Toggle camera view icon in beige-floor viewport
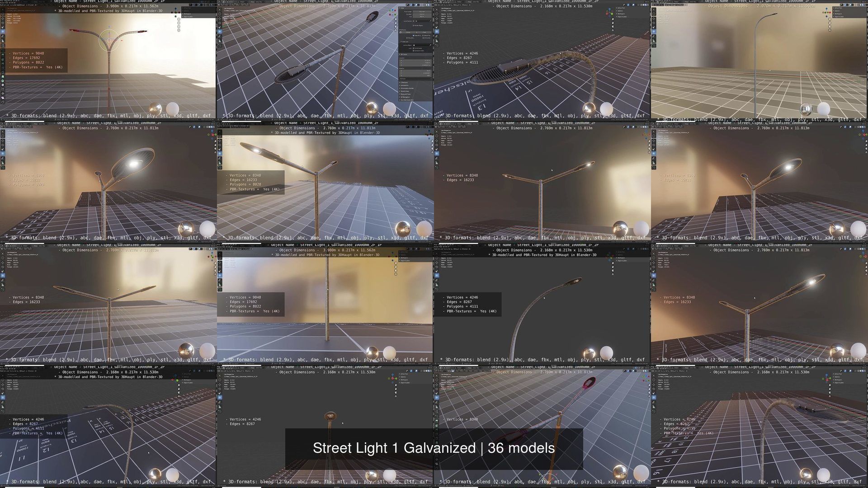 [x=830, y=26]
